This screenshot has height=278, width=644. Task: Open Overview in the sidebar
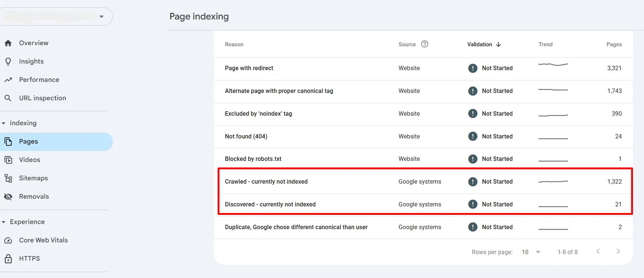(x=56, y=43)
